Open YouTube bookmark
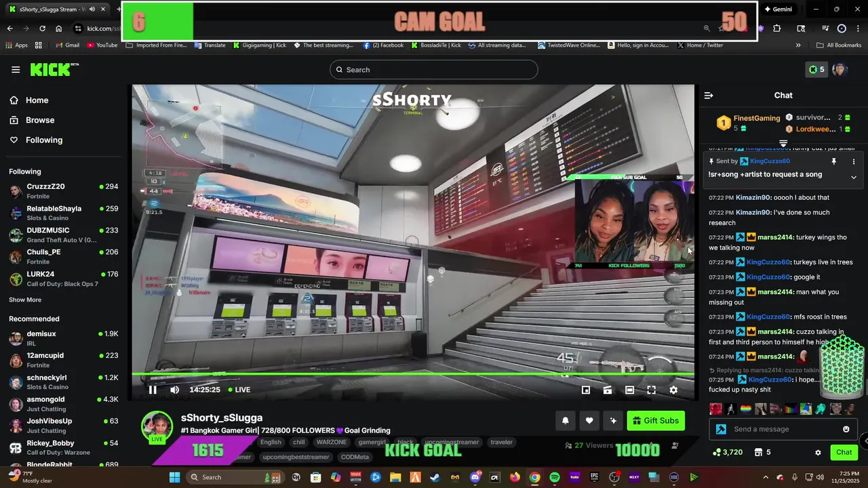The image size is (868, 488). coord(102,45)
